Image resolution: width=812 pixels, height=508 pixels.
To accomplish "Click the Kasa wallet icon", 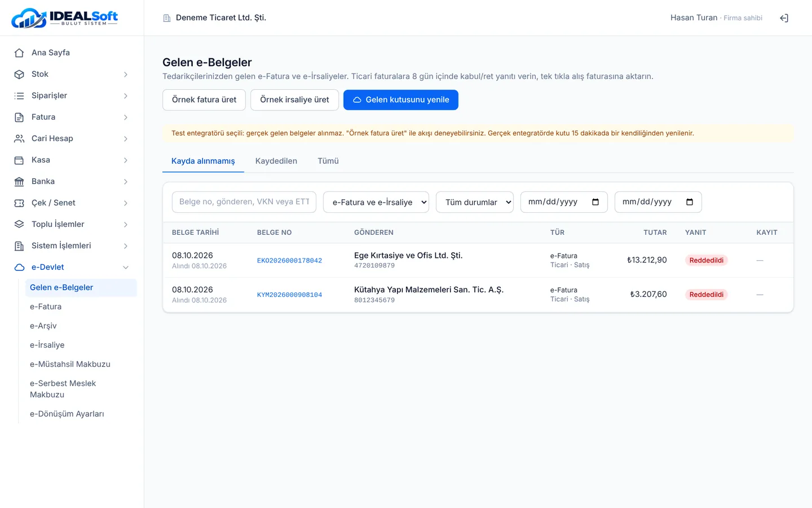I will coord(19,160).
